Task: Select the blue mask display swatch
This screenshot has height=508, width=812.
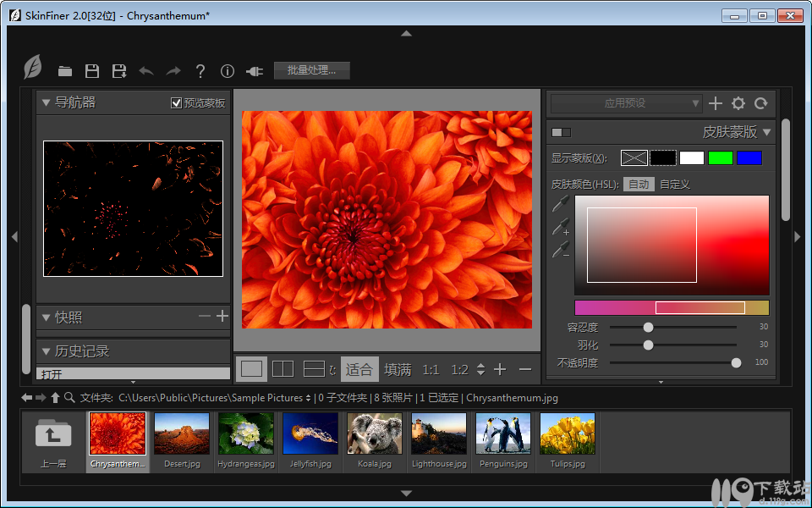Action: [749, 157]
